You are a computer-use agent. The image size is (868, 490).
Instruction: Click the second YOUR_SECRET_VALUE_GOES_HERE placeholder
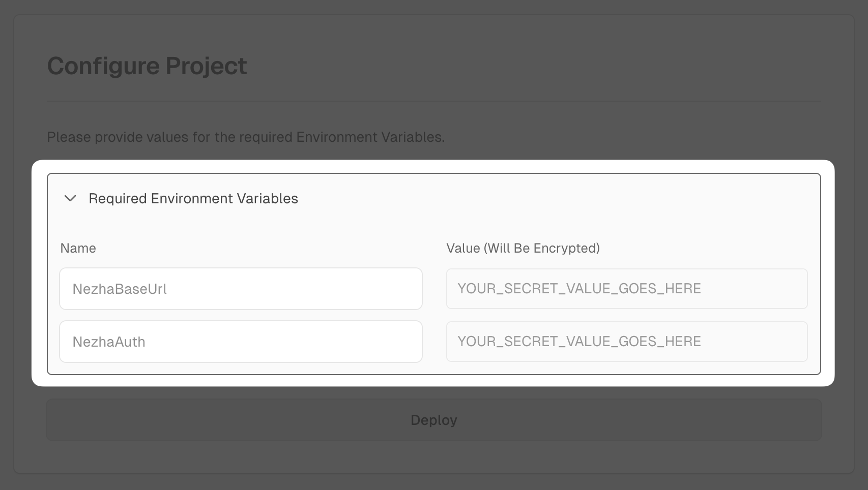pyautogui.click(x=579, y=342)
